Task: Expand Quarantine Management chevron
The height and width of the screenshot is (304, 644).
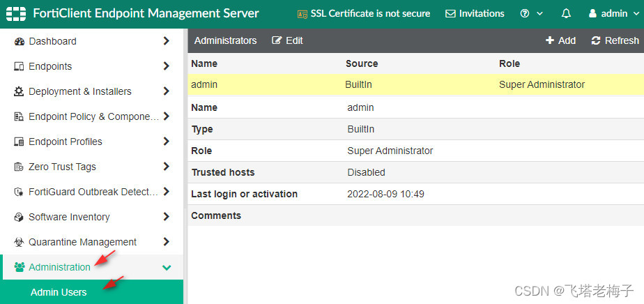Action: [167, 241]
